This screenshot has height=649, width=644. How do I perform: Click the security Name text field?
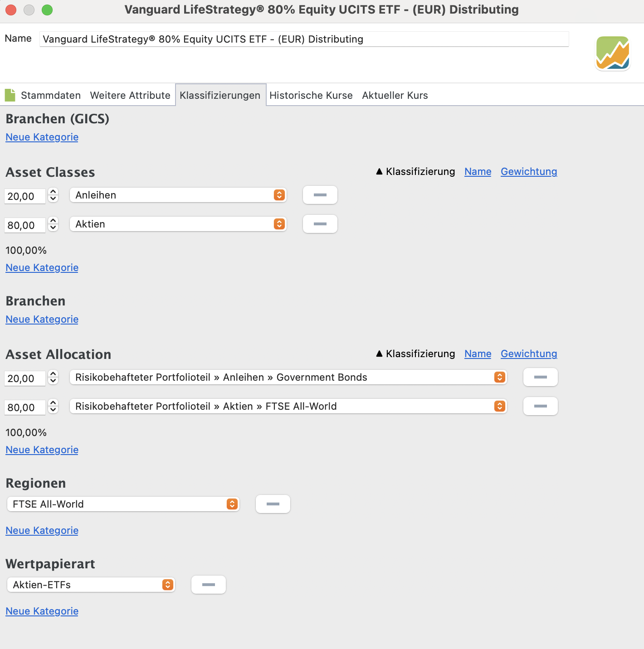(304, 39)
